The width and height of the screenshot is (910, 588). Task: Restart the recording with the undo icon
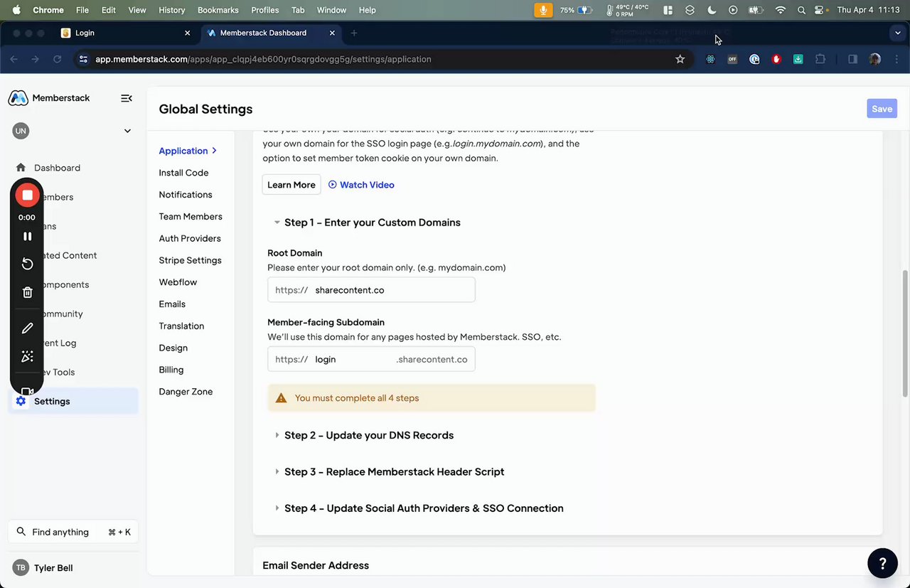tap(27, 264)
